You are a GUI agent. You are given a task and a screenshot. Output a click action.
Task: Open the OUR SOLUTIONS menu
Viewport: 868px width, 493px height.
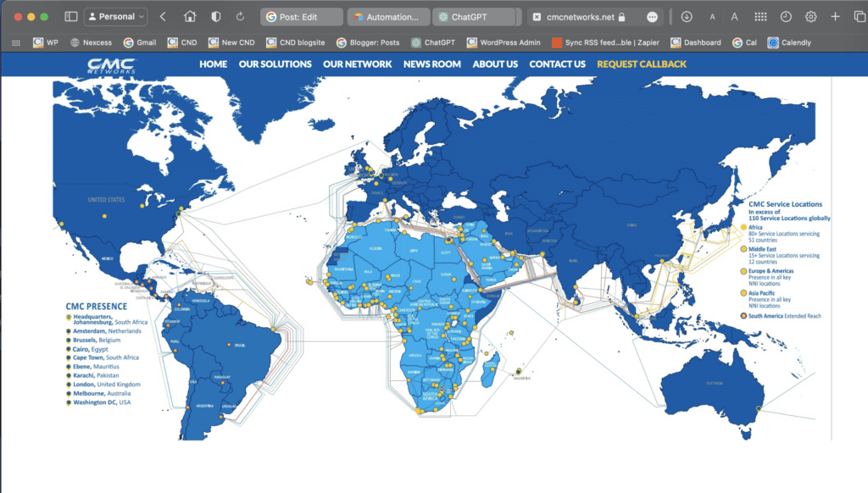pyautogui.click(x=275, y=64)
